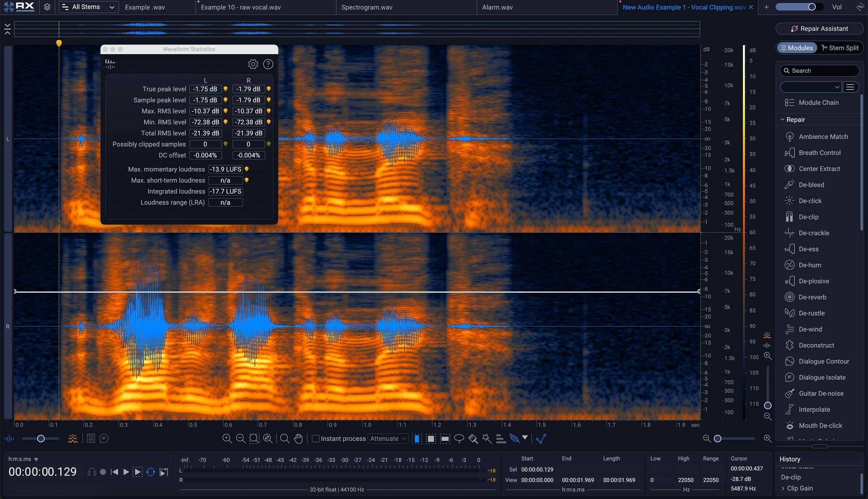
Task: Open the Attenuate mode dropdown
Action: (x=388, y=439)
